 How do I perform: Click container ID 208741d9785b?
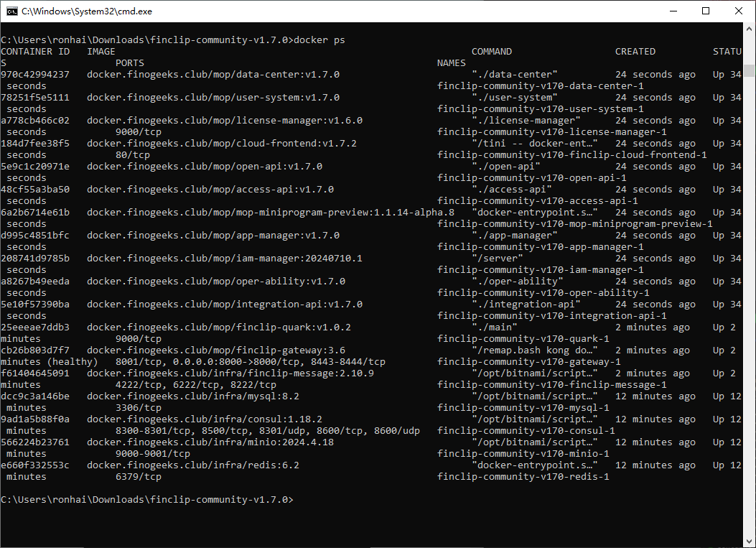pos(35,259)
